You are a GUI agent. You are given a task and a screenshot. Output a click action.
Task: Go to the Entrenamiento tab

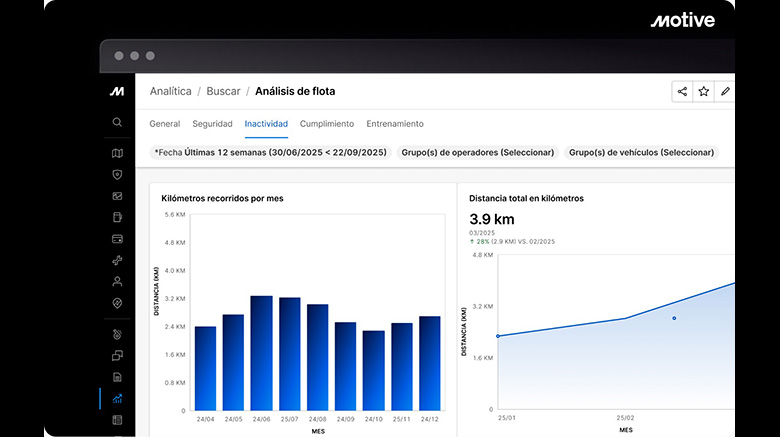tap(395, 124)
